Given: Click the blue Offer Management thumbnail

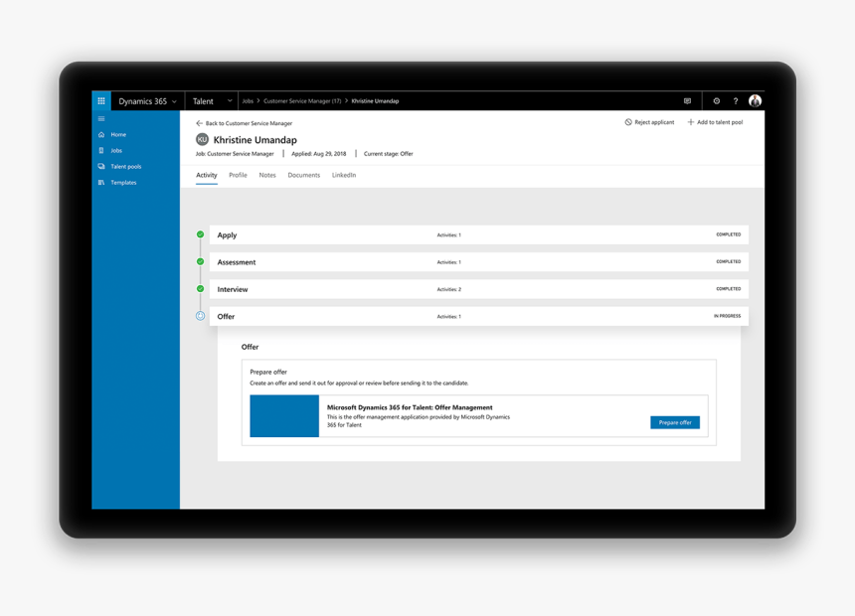Looking at the screenshot, I should pos(284,416).
